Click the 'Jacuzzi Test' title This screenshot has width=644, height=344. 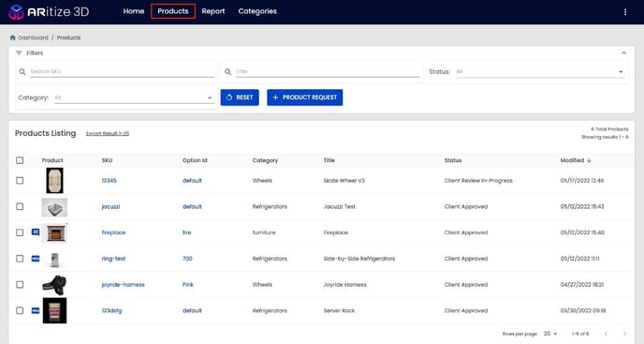pos(340,206)
